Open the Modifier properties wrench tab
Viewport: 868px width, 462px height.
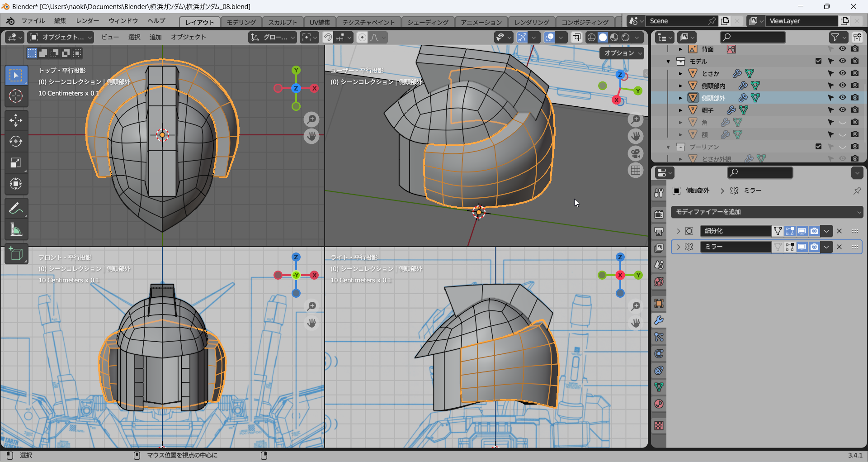pyautogui.click(x=659, y=320)
